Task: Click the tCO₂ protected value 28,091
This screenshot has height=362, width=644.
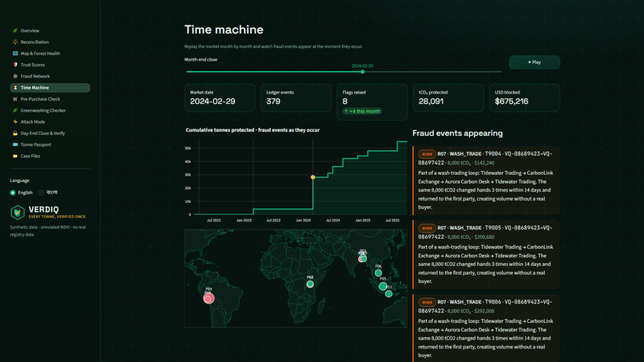Action: click(x=431, y=101)
